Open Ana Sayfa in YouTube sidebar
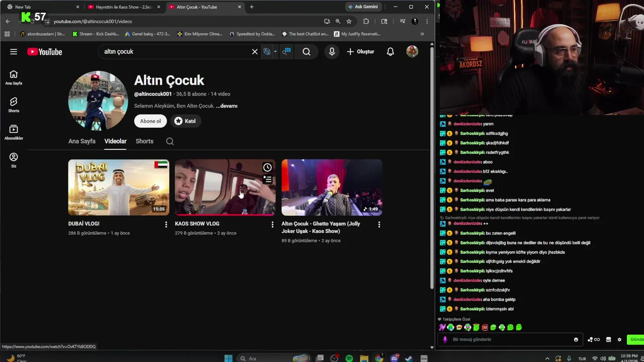 [x=14, y=77]
